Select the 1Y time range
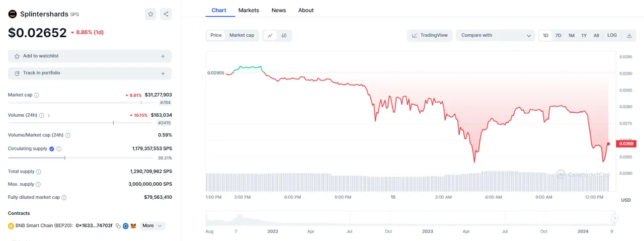This screenshot has height=241, width=644. [x=584, y=36]
